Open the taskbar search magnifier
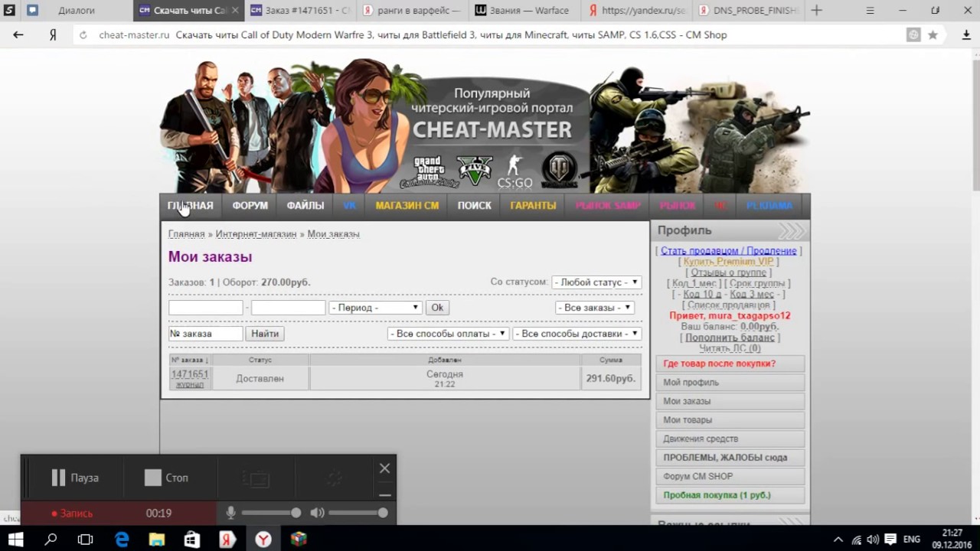The width and height of the screenshot is (980, 551). click(51, 539)
